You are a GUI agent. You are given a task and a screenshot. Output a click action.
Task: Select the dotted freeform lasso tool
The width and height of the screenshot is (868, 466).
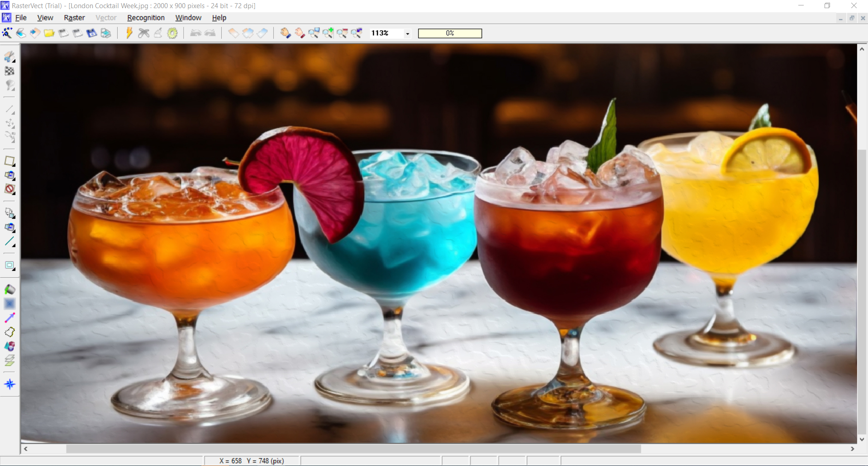pos(10,332)
